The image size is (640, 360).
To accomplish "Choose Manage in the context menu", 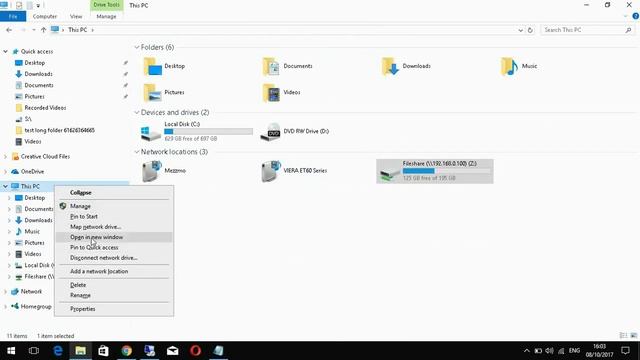I will [114, 206].
